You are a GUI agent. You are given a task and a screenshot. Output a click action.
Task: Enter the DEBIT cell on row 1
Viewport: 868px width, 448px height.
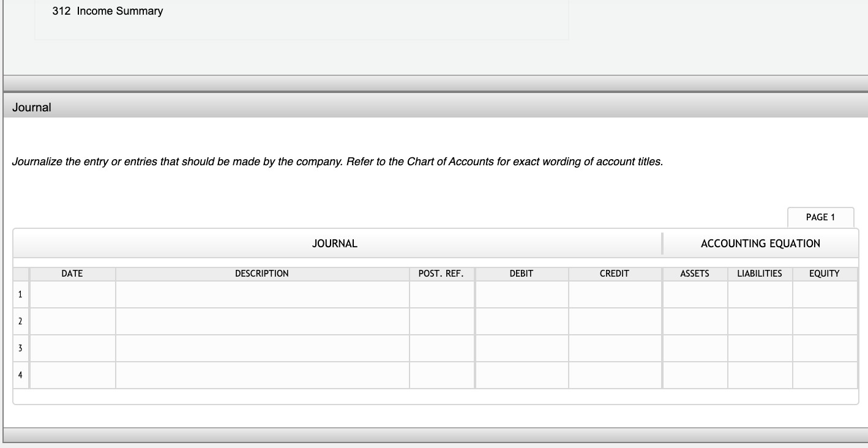[521, 294]
